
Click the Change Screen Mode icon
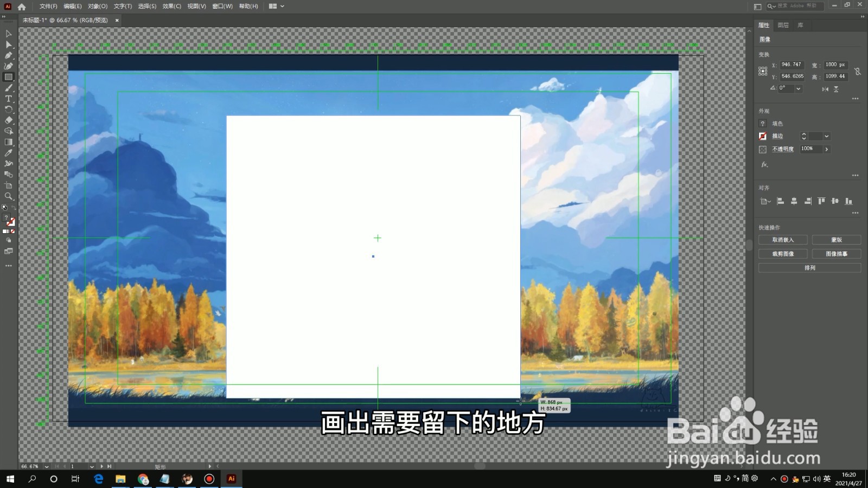(9, 251)
